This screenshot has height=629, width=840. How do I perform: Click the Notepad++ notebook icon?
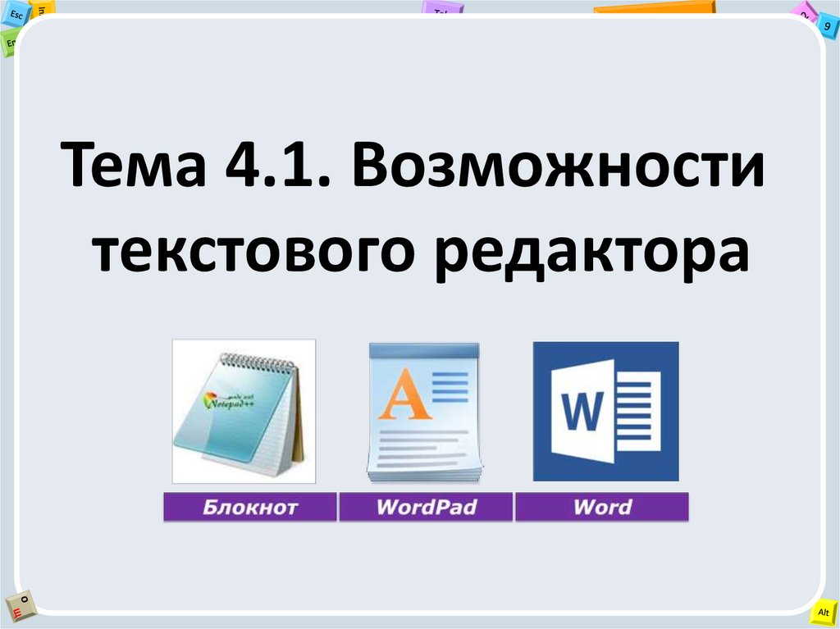pyautogui.click(x=244, y=411)
